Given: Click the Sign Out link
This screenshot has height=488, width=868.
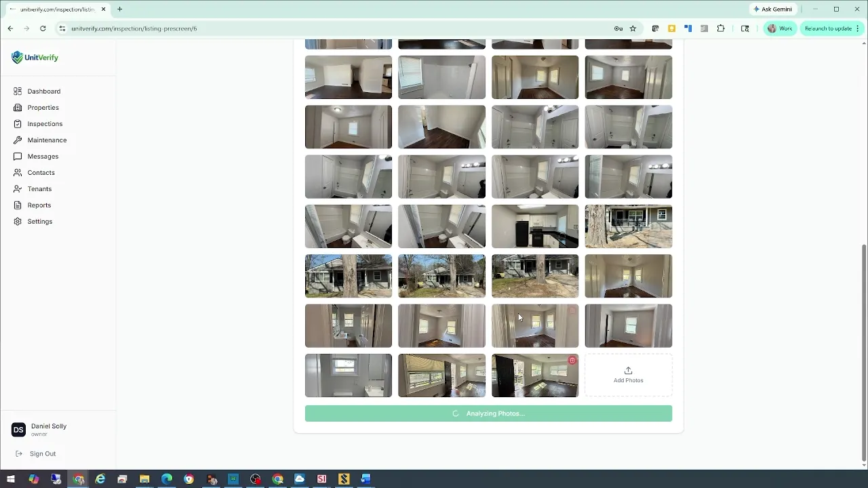Looking at the screenshot, I should point(36,454).
